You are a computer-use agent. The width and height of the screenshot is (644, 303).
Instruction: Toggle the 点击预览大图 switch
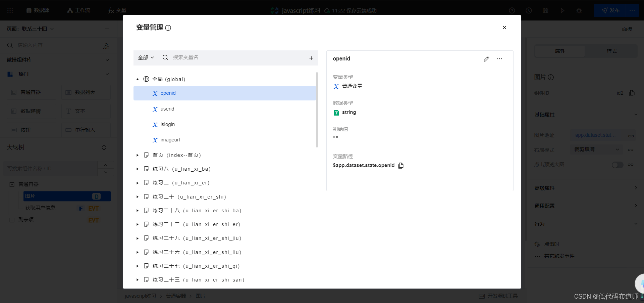[x=617, y=165]
